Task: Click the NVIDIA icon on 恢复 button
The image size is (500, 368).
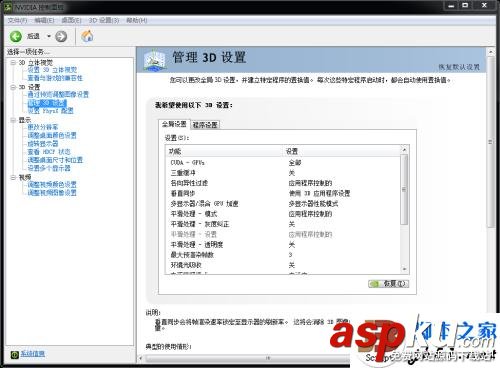Action: (375, 284)
